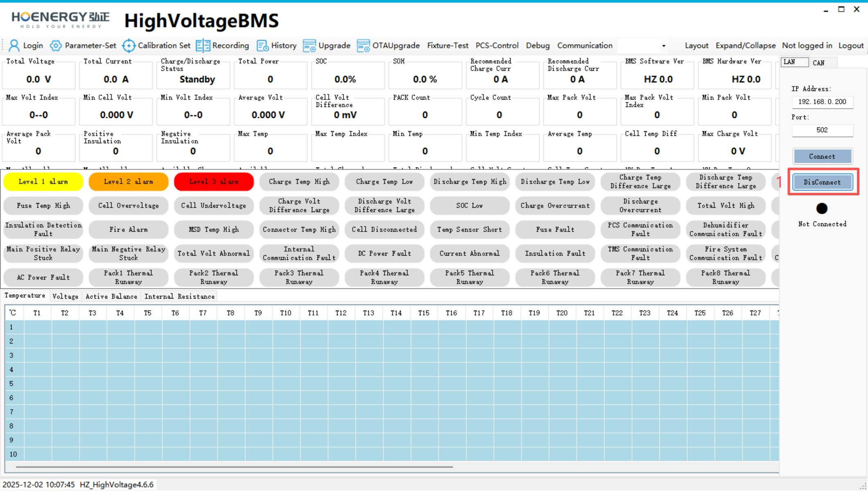Image resolution: width=868 pixels, height=491 pixels.
Task: Switch to the Voltage tab
Action: coord(65,296)
